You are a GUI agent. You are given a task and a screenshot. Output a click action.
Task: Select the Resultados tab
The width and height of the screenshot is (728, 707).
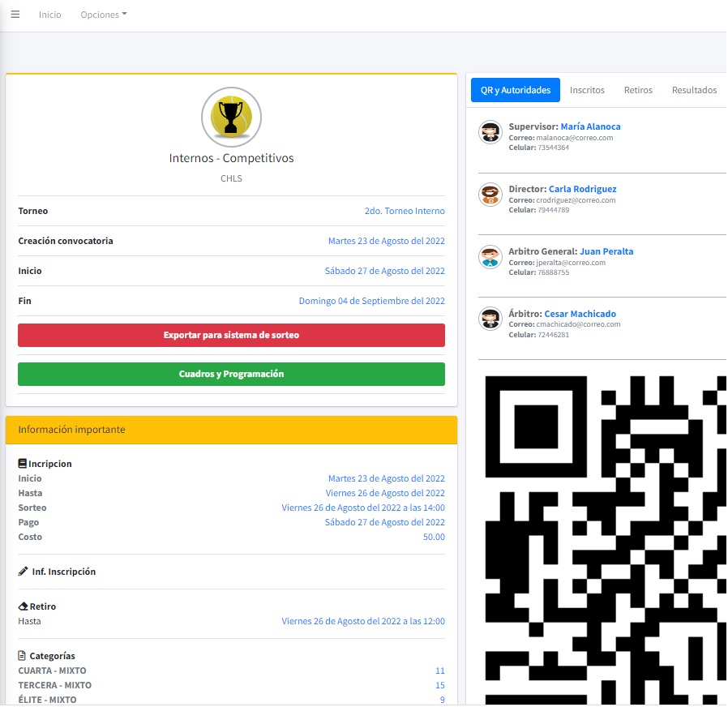[694, 90]
